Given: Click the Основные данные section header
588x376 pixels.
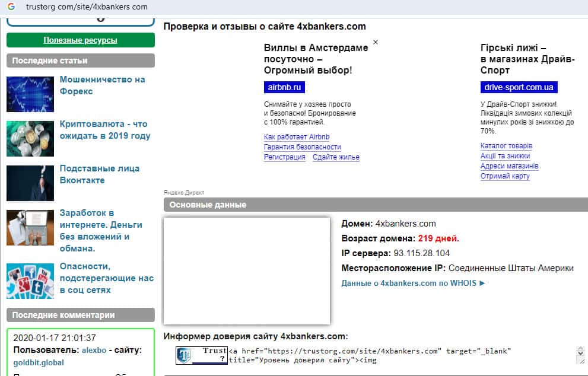Looking at the screenshot, I should pyautogui.click(x=376, y=205).
